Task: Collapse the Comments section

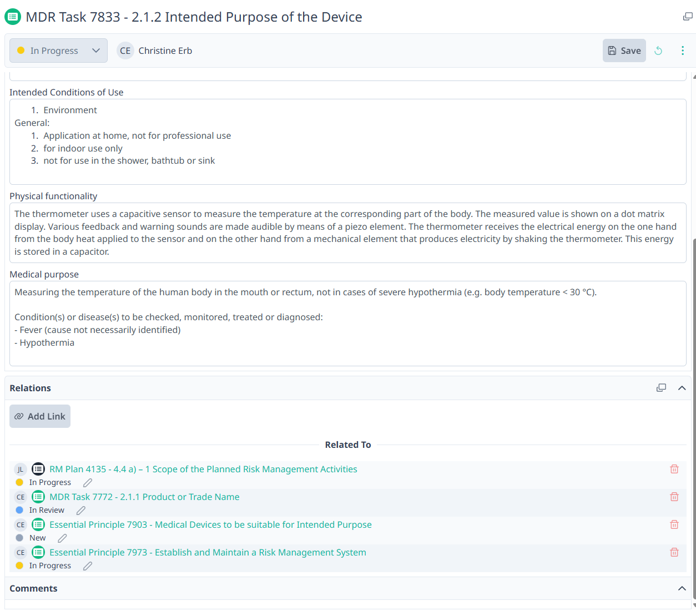Action: [x=682, y=588]
